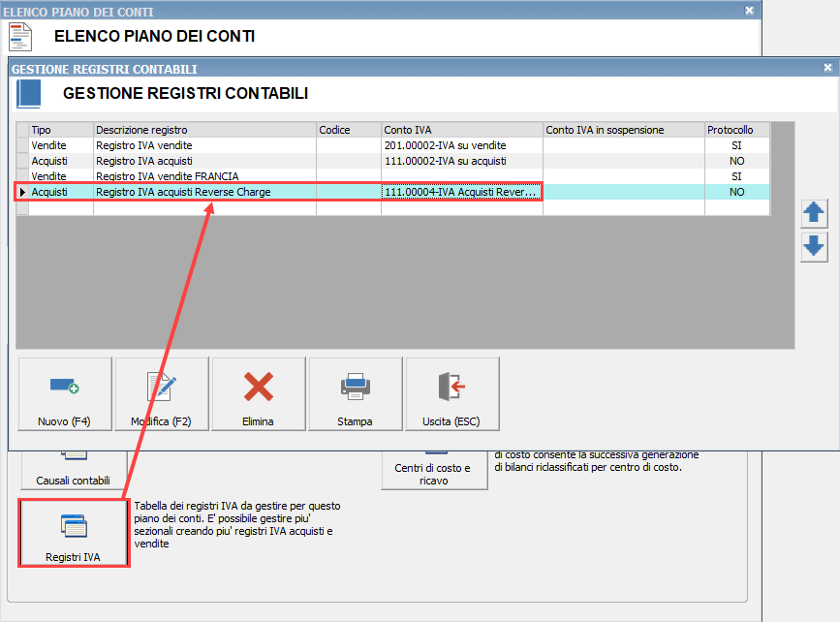Click Tipo cell Vendite in first row
The image size is (840, 622).
point(61,145)
